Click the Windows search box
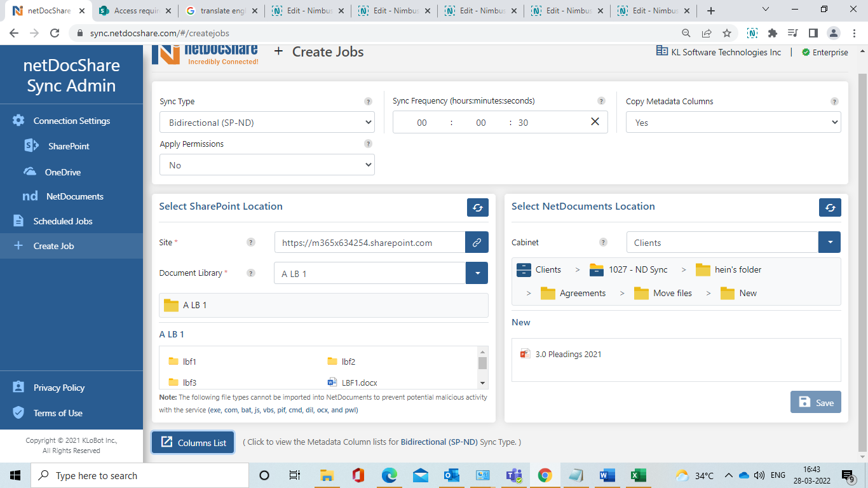The image size is (868, 488). 139,475
